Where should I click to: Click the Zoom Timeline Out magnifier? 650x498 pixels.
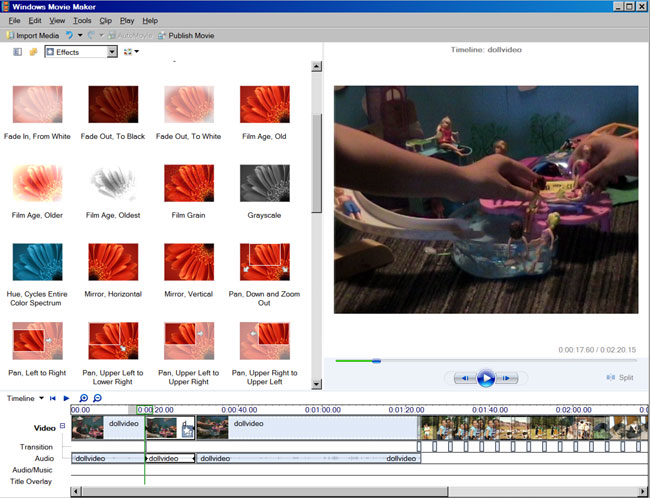pyautogui.click(x=97, y=398)
